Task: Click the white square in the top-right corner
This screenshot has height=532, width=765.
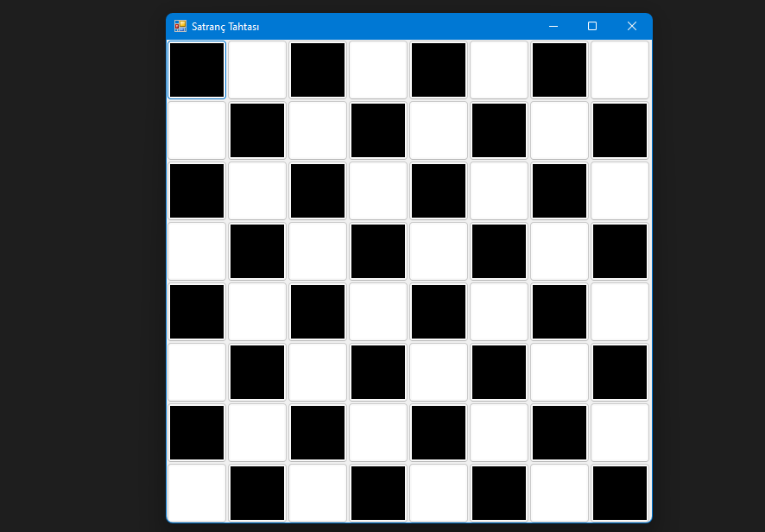Action: (x=620, y=70)
